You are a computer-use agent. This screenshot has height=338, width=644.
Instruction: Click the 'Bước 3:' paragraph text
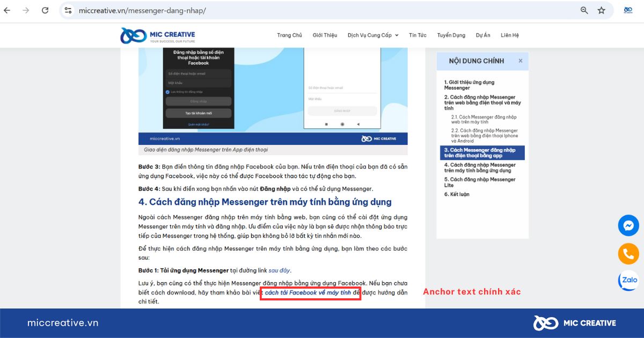273,171
